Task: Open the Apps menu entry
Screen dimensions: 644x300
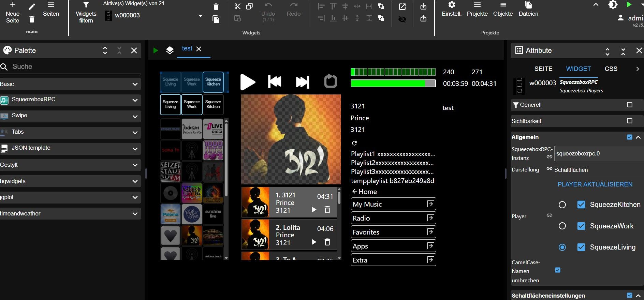Action: 393,246
